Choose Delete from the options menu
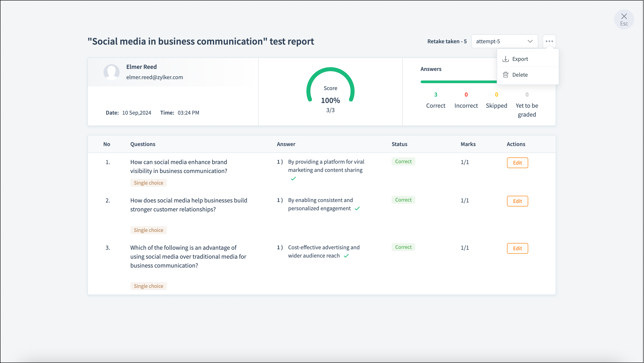This screenshot has width=644, height=363. (x=520, y=75)
